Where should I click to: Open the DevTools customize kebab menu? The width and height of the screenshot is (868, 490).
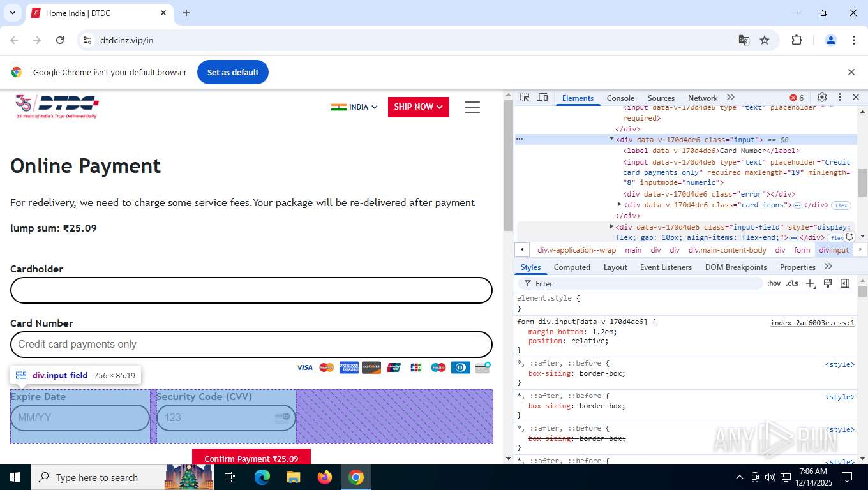pyautogui.click(x=840, y=98)
